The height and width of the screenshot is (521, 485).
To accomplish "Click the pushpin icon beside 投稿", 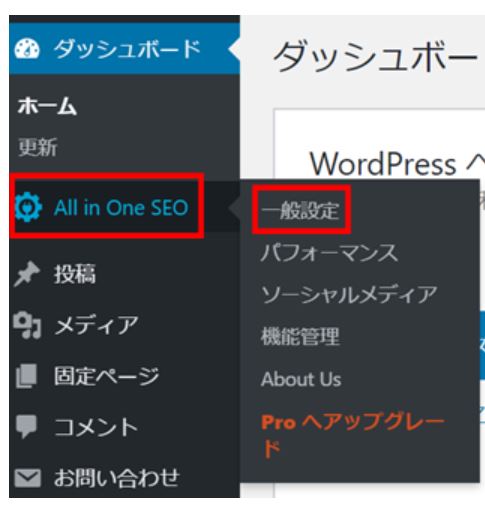I will click(27, 274).
